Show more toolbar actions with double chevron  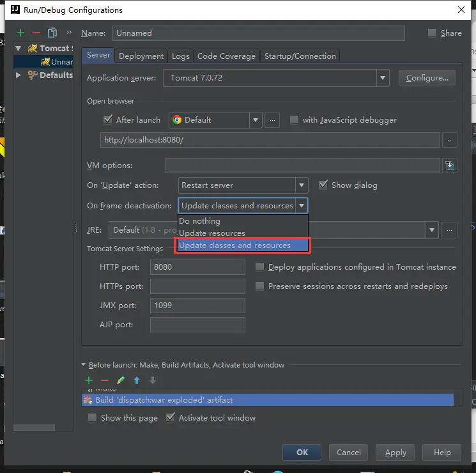[69, 32]
